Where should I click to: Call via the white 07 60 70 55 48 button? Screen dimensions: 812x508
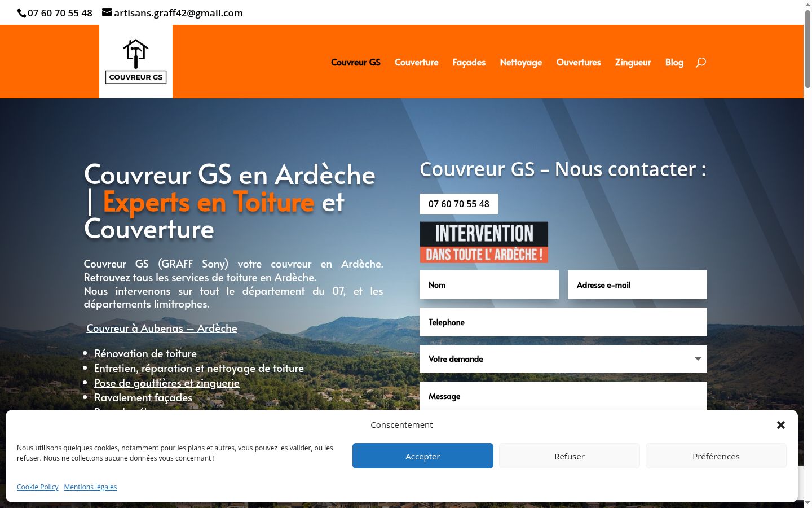click(459, 204)
